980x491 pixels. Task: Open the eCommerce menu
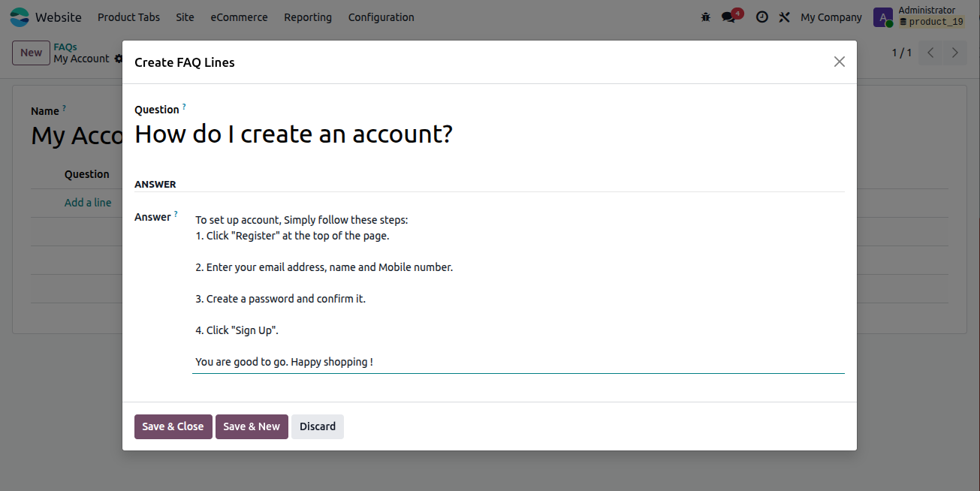tap(239, 17)
